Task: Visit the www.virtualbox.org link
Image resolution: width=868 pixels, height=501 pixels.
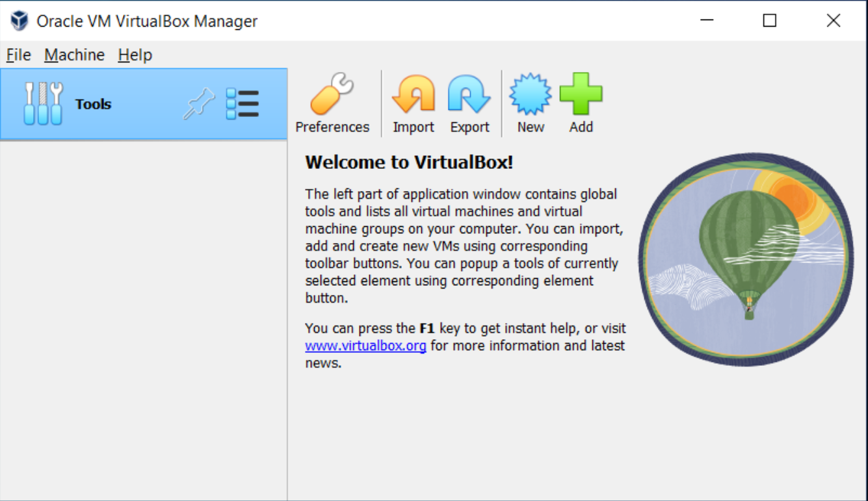Action: click(365, 346)
